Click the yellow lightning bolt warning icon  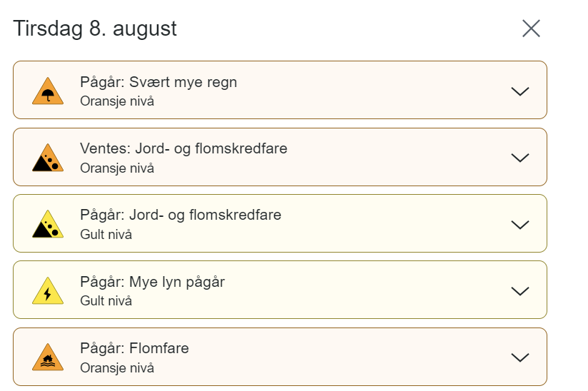pos(48,290)
